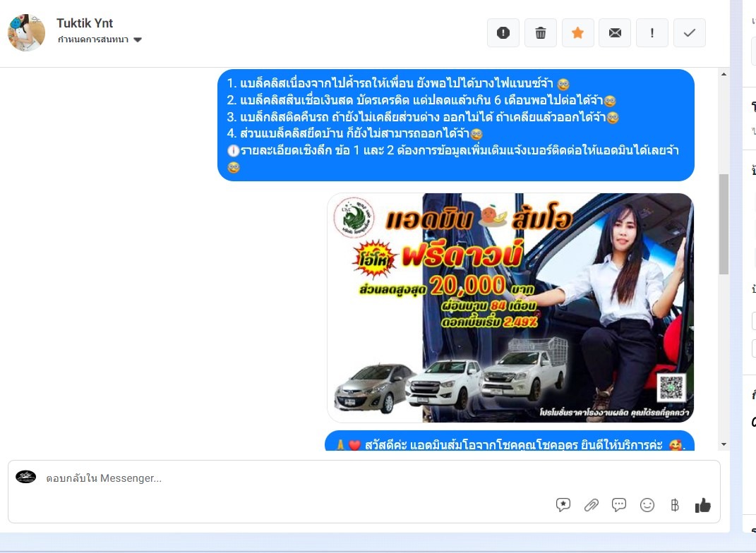Toggle orange star follow-up icon
This screenshot has width=756, height=553.
(x=577, y=32)
